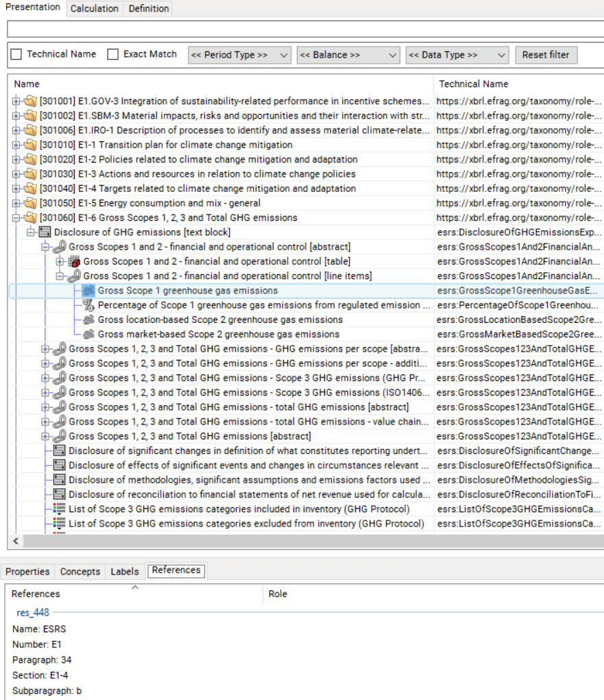Click the 'Name: ESRS' reference text
604x700 pixels.
39,629
